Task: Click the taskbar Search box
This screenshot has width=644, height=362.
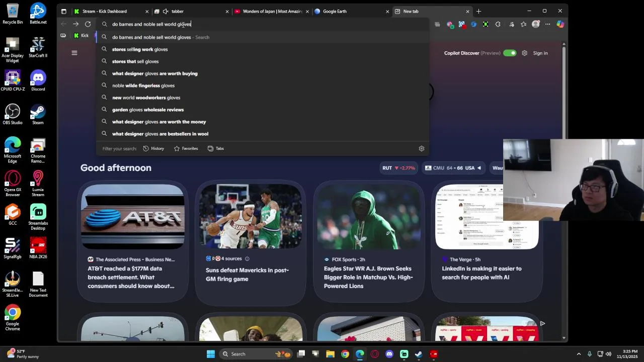Action: [x=257, y=354]
